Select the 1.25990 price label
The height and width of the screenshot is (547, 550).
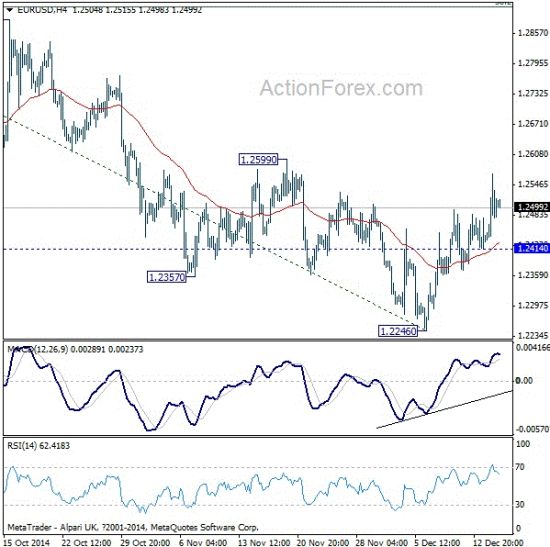pyautogui.click(x=258, y=160)
